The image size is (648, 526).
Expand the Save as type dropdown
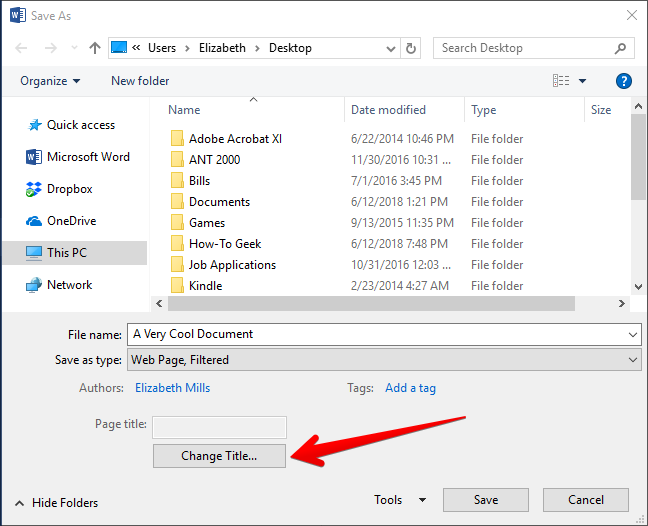tap(633, 360)
